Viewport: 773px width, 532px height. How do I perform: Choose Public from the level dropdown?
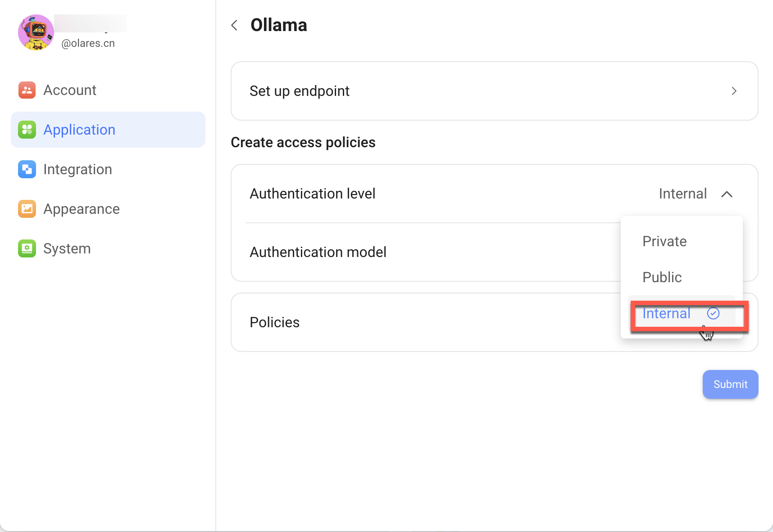click(662, 277)
